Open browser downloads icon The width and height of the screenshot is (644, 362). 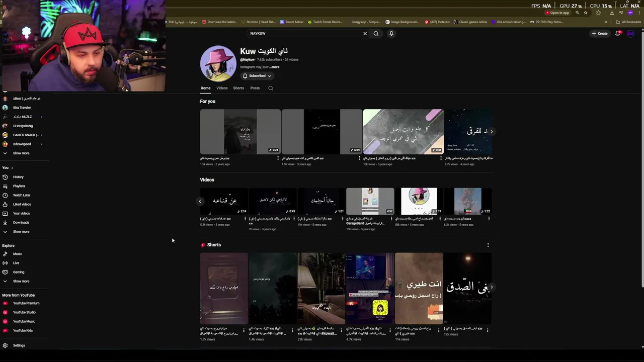[x=612, y=13]
